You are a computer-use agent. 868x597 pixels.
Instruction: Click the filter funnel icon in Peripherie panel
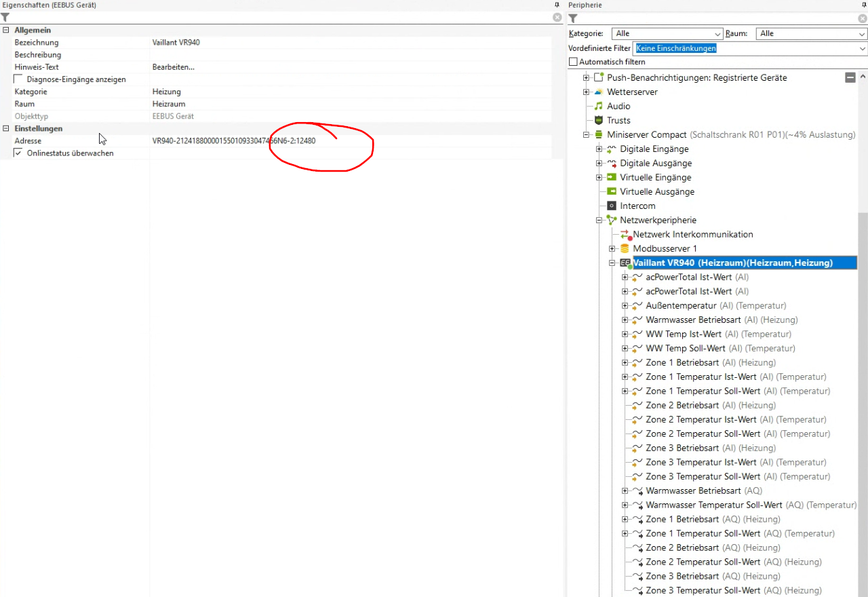(x=573, y=18)
